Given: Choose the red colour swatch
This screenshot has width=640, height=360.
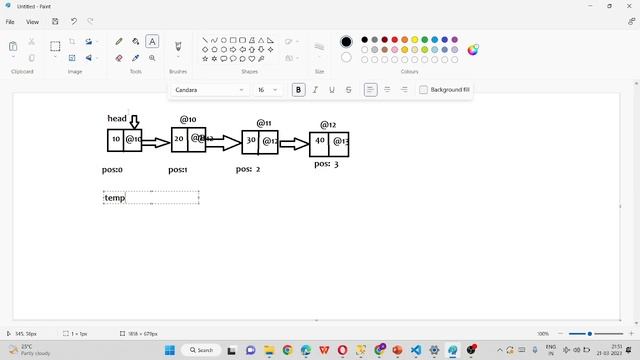Looking at the screenshot, I should [x=394, y=40].
